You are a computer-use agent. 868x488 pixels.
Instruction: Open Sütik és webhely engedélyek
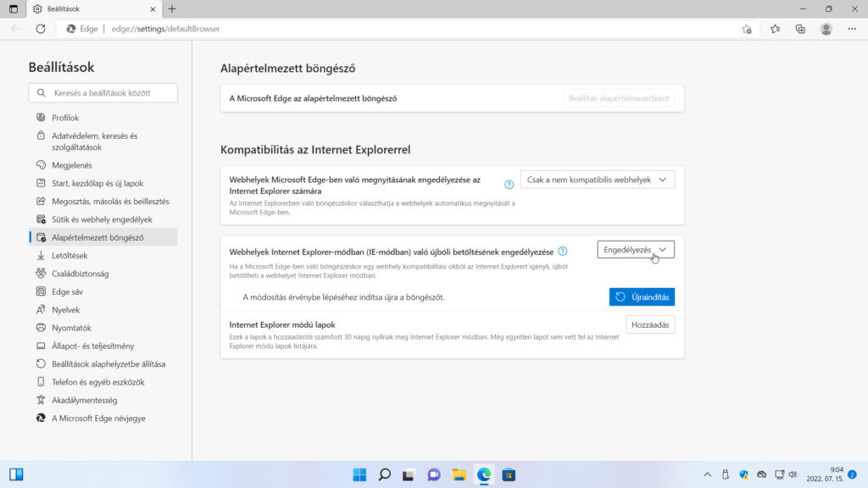click(x=103, y=219)
